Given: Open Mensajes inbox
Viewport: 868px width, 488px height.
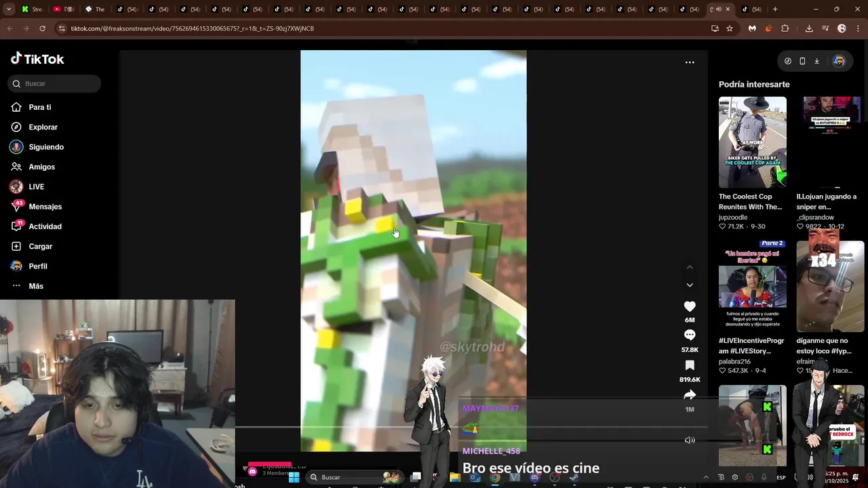Looking at the screenshot, I should 37,206.
